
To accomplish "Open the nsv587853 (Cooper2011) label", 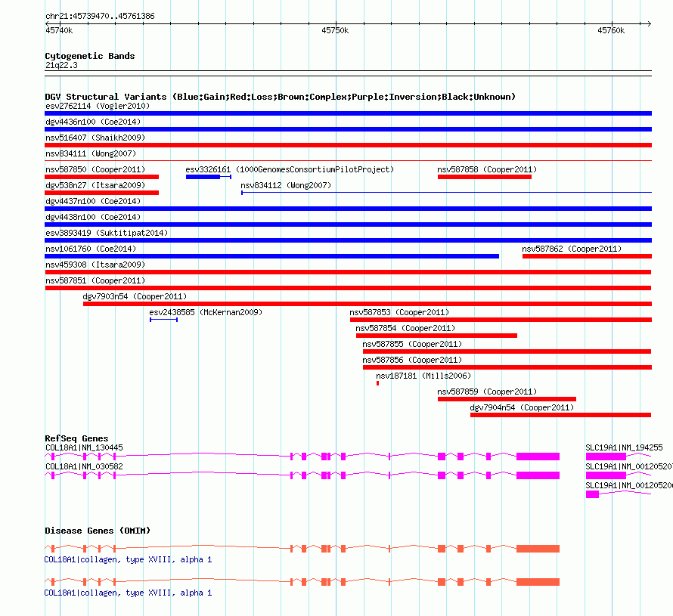I will pyautogui.click(x=399, y=312).
